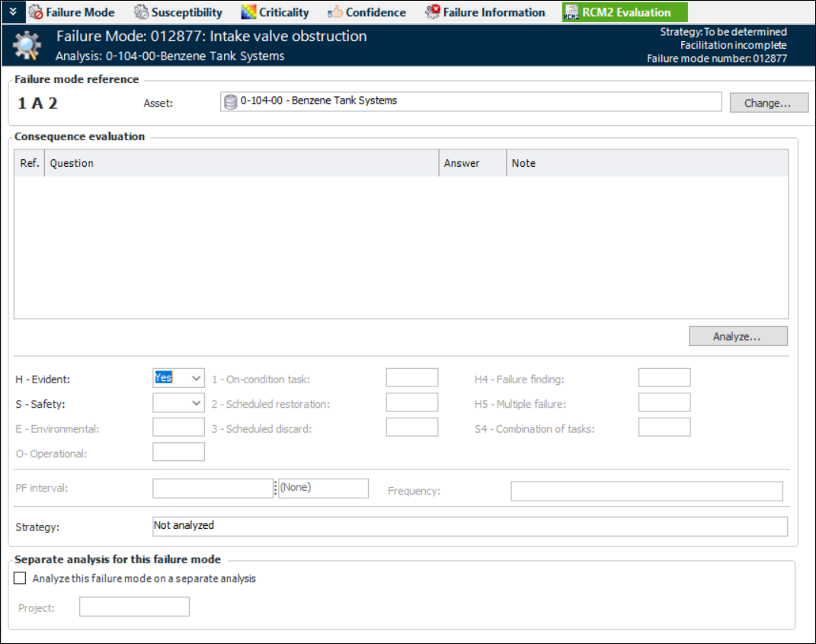Viewport: 816px width, 644px height.
Task: Switch to the Susceptibility tab
Action: click(187, 12)
